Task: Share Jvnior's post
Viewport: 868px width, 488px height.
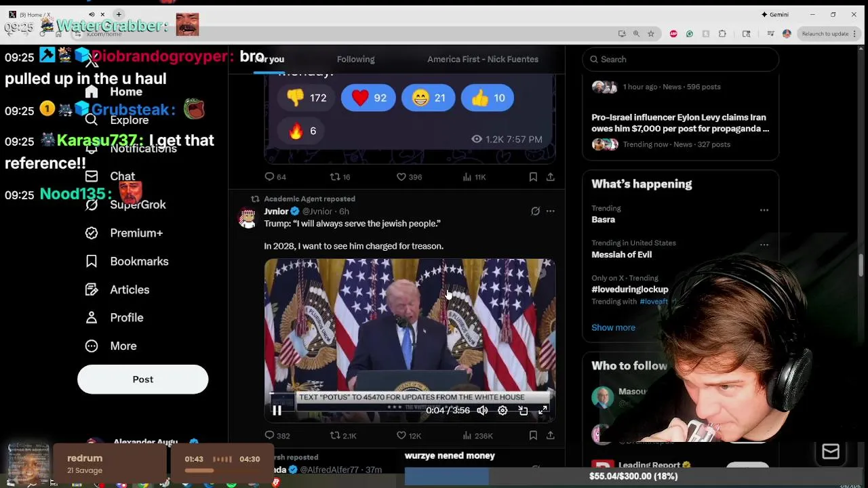Action: point(550,436)
